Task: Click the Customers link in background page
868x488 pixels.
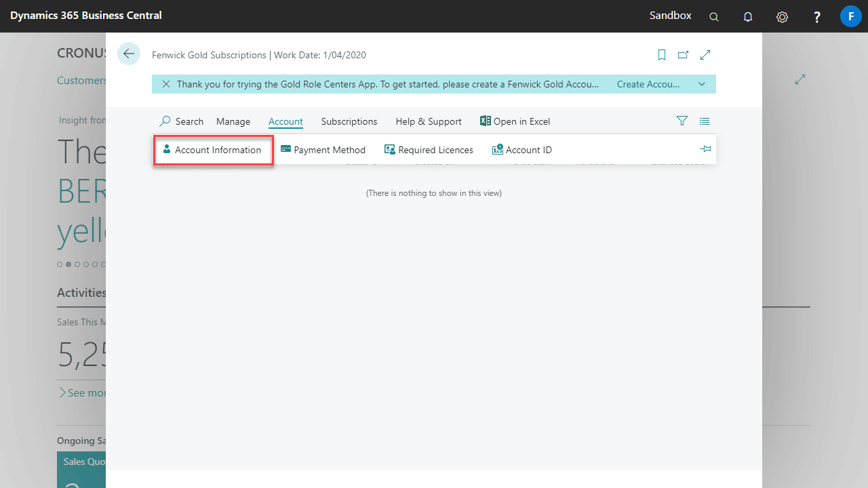Action: point(81,80)
